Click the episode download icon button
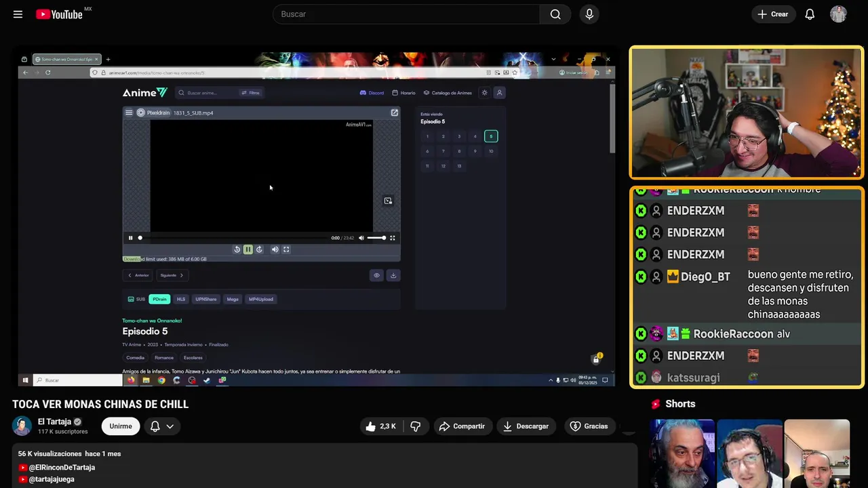Viewport: 868px width, 488px height. point(393,275)
